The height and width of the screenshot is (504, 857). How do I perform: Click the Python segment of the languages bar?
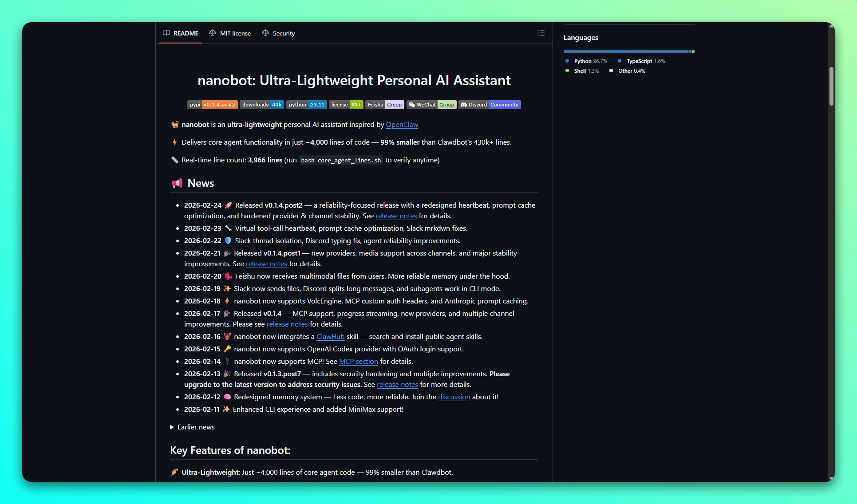click(625, 51)
